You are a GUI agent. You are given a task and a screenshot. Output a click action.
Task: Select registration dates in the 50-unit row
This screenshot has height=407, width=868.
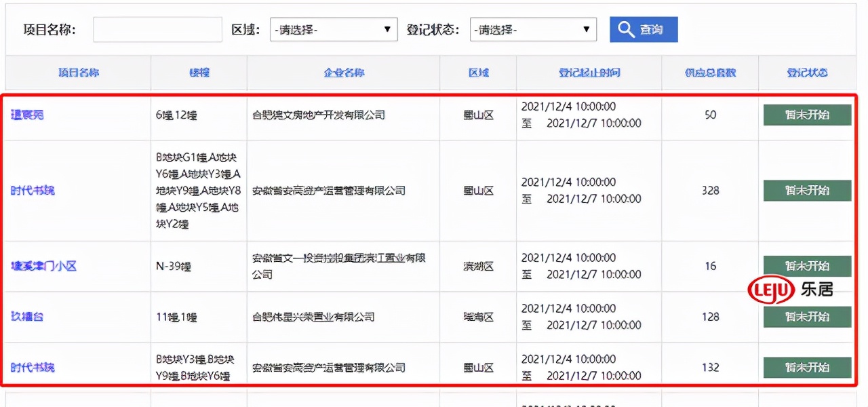[581, 115]
